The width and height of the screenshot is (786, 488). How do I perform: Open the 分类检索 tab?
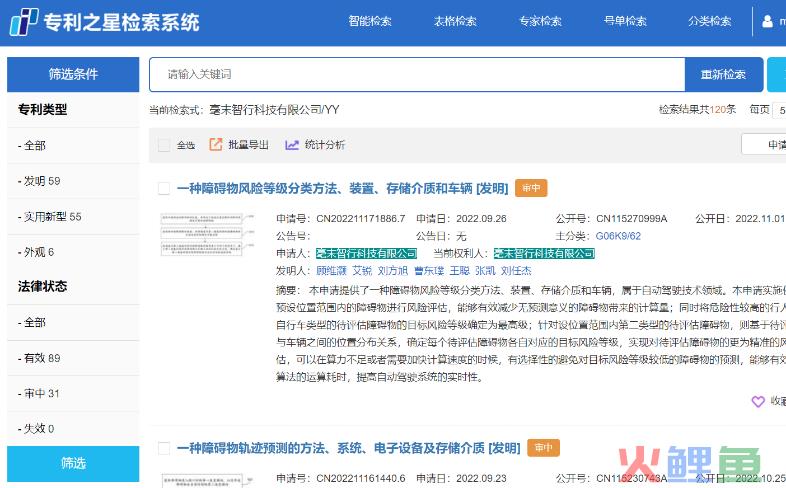click(x=710, y=21)
